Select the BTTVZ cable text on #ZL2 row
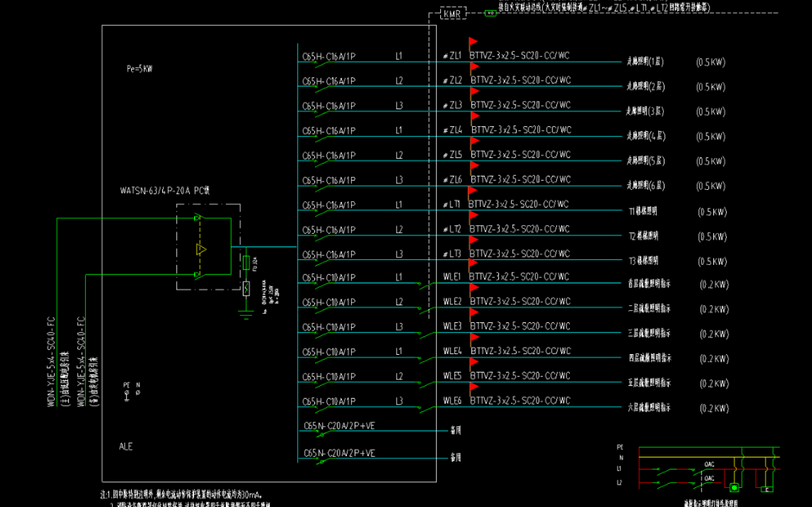This screenshot has width=812, height=507. [x=521, y=80]
